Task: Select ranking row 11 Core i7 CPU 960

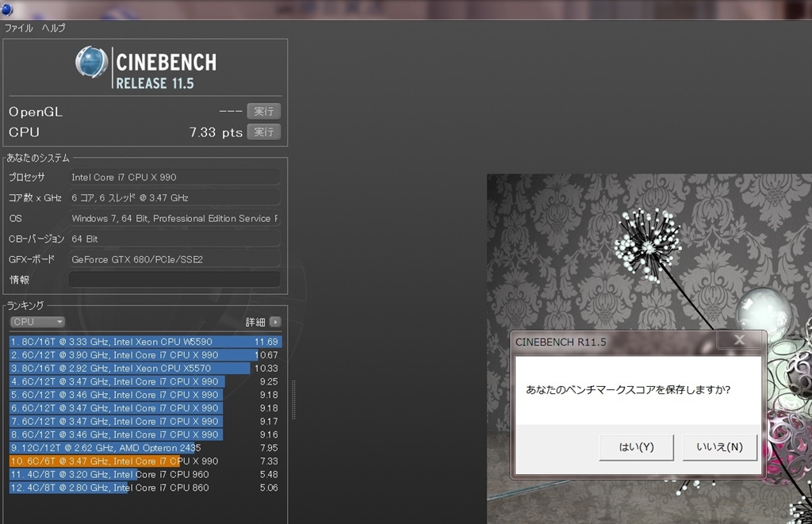Action: [x=145, y=474]
